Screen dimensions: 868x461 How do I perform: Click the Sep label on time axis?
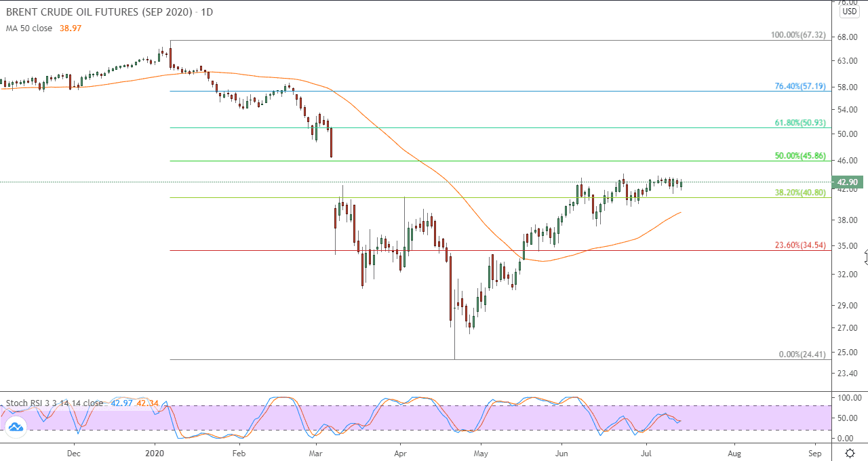pyautogui.click(x=815, y=453)
